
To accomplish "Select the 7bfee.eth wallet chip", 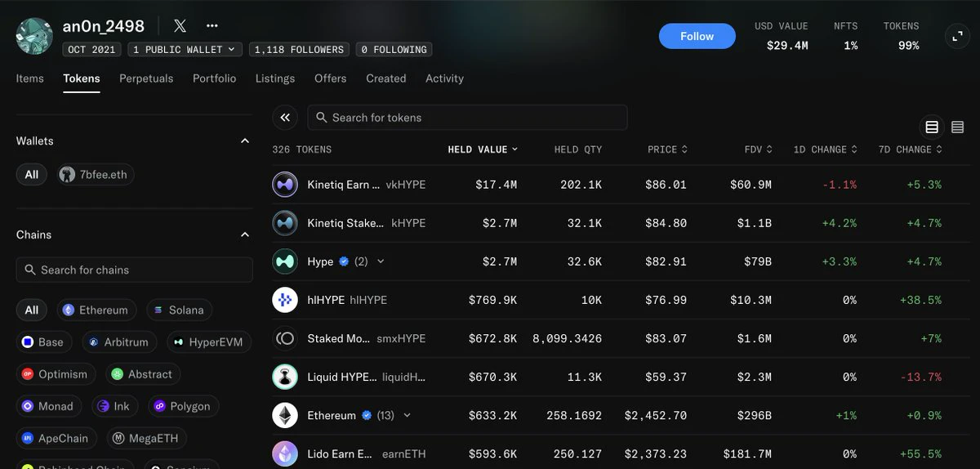I will click(x=96, y=174).
